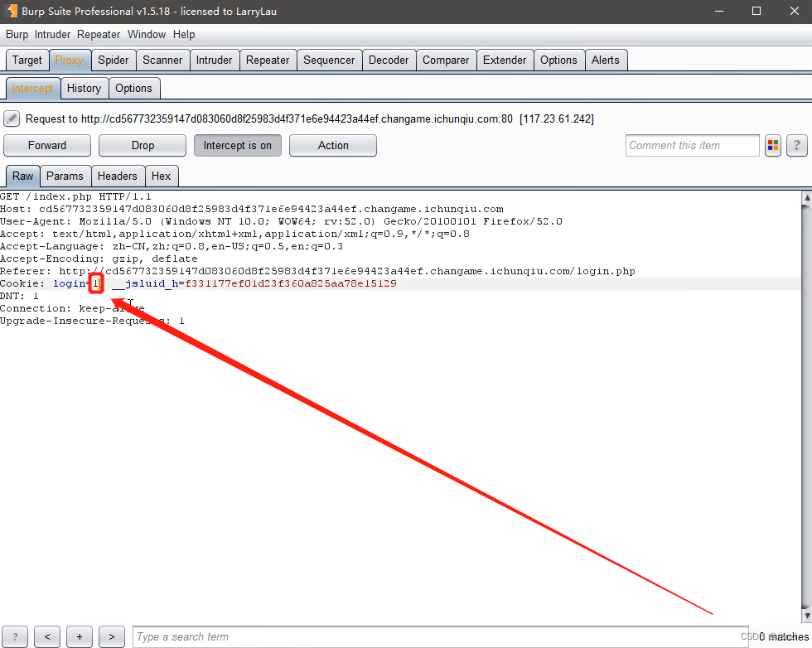The width and height of the screenshot is (812, 648).
Task: Open the Window menu
Action: [x=147, y=34]
